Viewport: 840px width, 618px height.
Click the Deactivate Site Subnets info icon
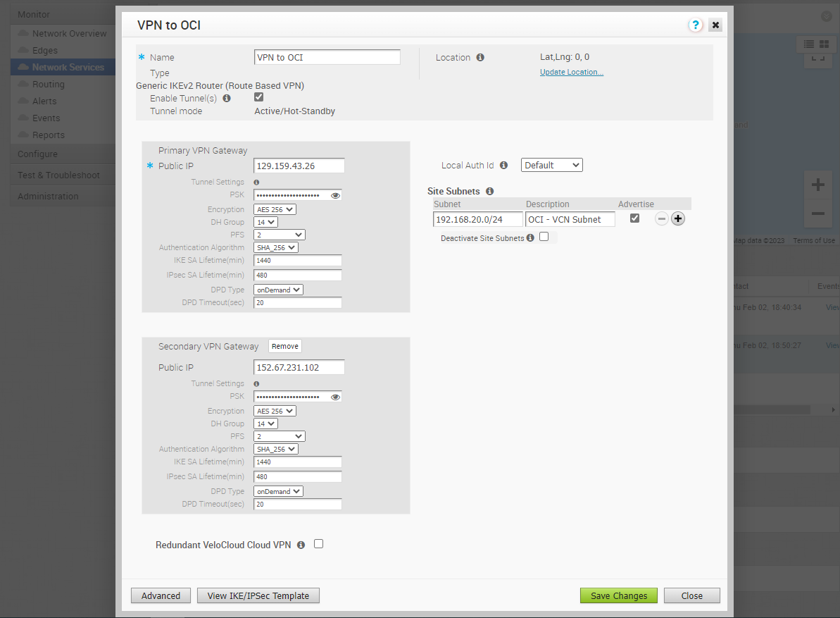tap(530, 237)
